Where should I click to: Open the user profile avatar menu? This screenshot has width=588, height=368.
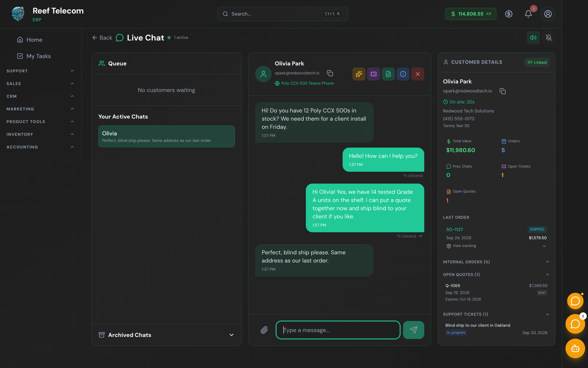(548, 14)
